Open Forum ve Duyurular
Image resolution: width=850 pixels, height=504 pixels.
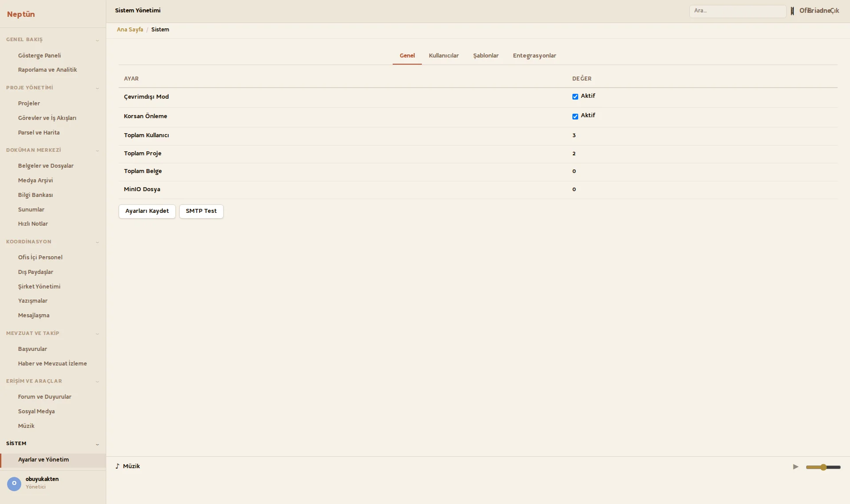pyautogui.click(x=44, y=397)
